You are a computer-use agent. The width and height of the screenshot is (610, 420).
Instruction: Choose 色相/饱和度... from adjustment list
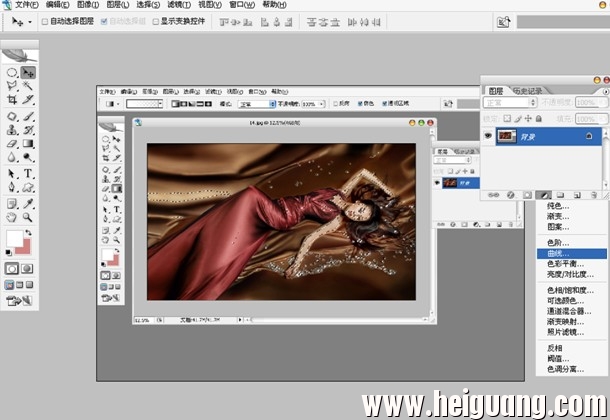[570, 290]
